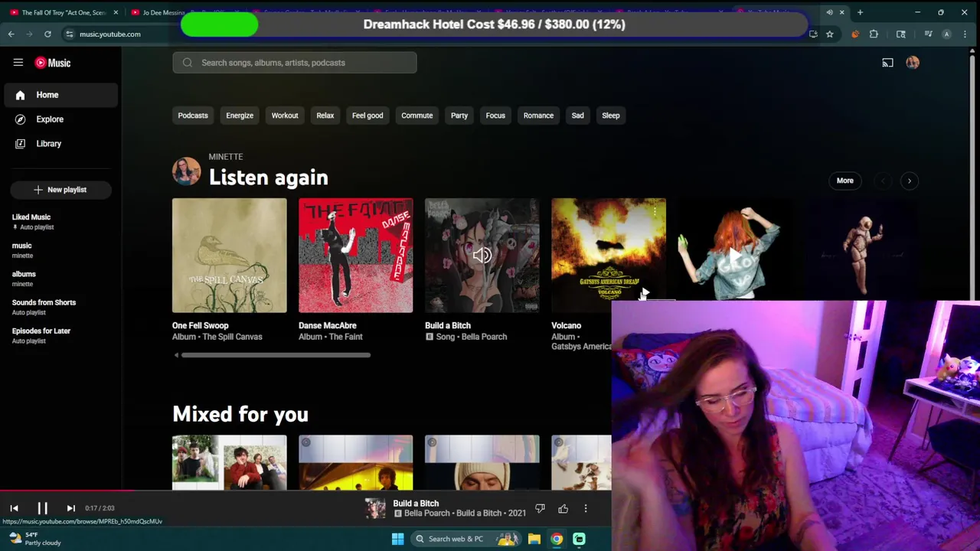Select the Romance chip
980x551 pixels.
[538, 116]
